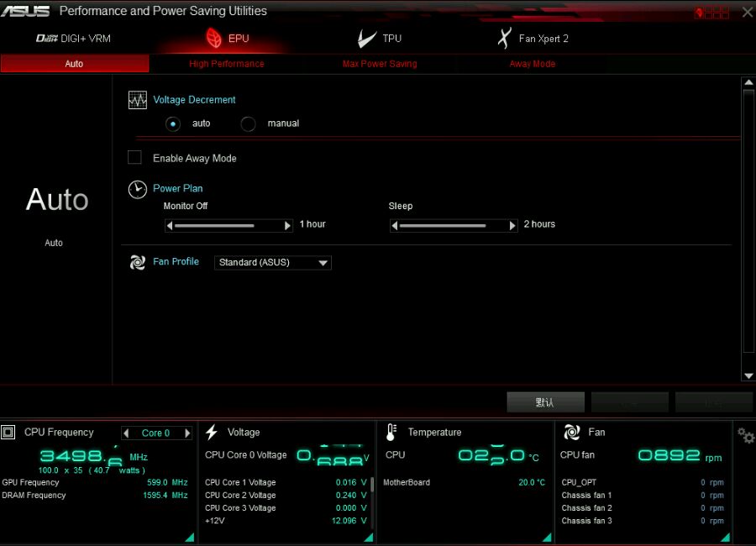Click the 'Chassis fan 3' row
756x546 pixels.
click(x=643, y=521)
